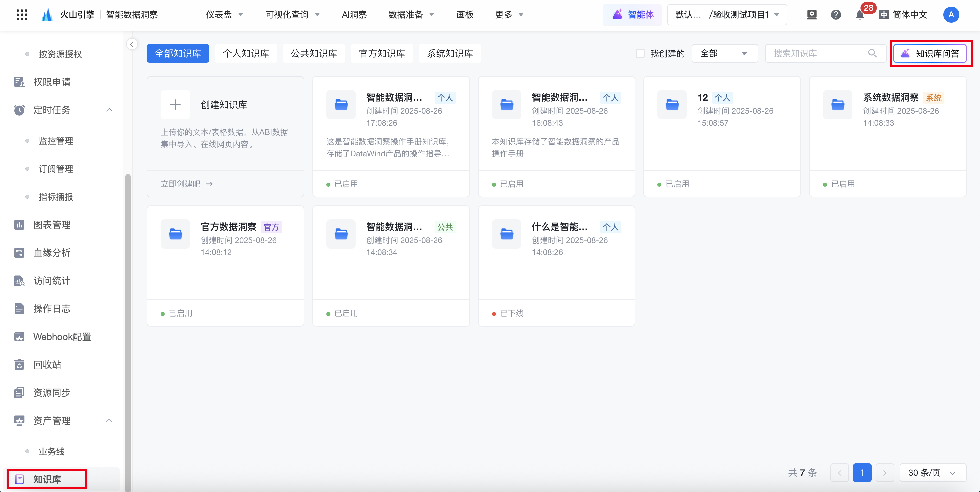Open the app grid launcher icon

[22, 15]
